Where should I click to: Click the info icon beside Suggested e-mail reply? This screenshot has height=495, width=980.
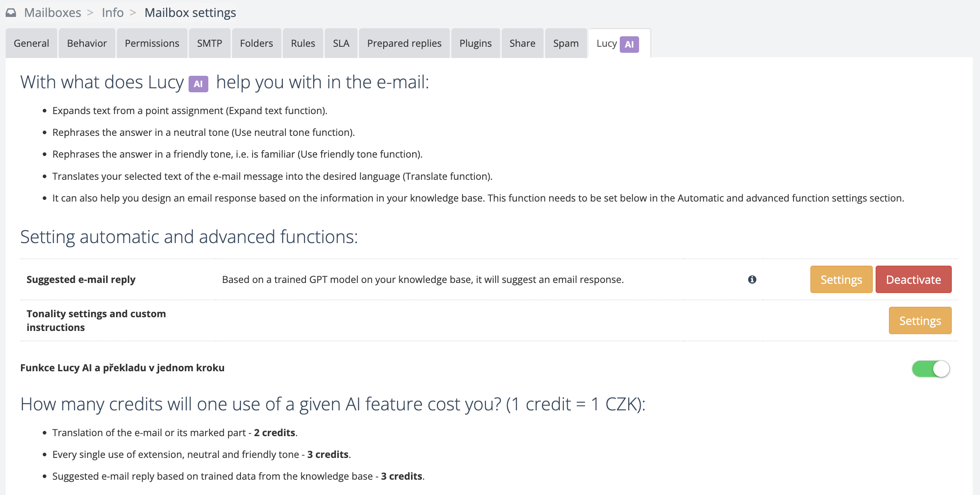[x=752, y=279]
